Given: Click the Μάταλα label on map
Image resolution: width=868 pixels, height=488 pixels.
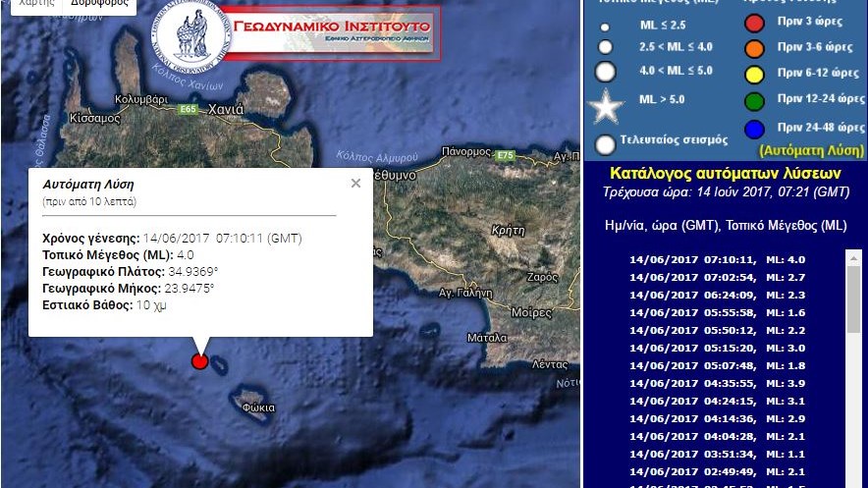Looking at the screenshot, I should [x=487, y=338].
